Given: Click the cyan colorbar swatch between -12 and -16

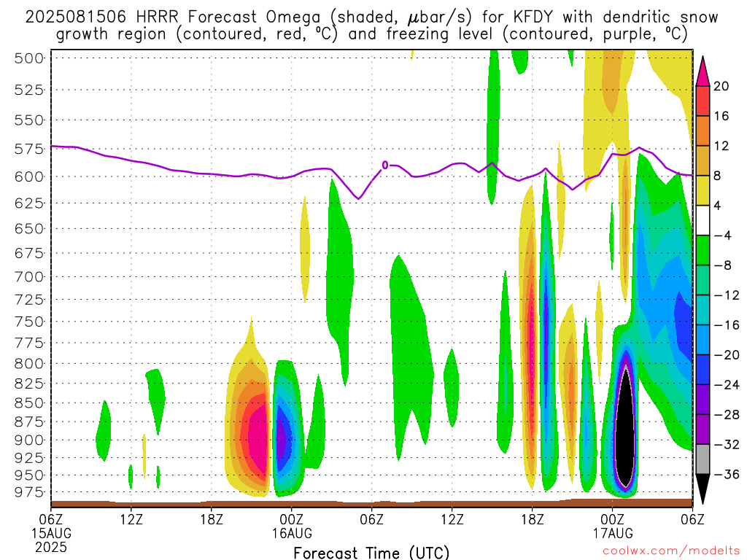Looking at the screenshot, I should coord(703,311).
